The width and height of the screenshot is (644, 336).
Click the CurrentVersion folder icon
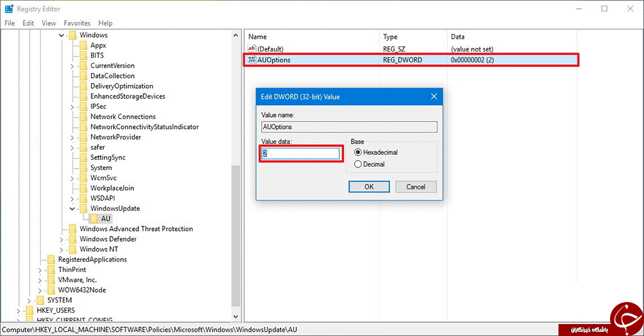click(84, 65)
